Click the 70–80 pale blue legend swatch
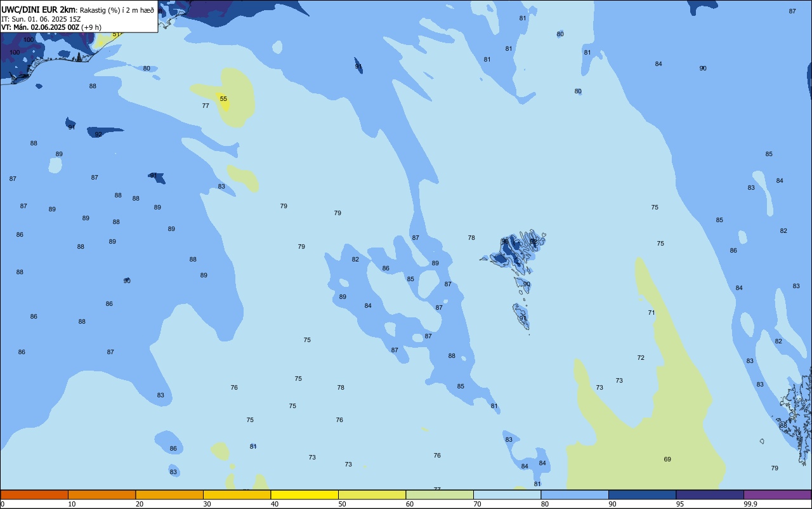Image resolution: width=812 pixels, height=509 pixels. 507,495
